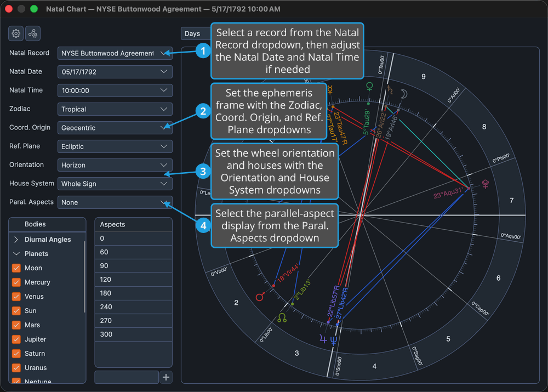The height and width of the screenshot is (392, 548).
Task: Click the Aspects list header
Action: [x=134, y=224]
